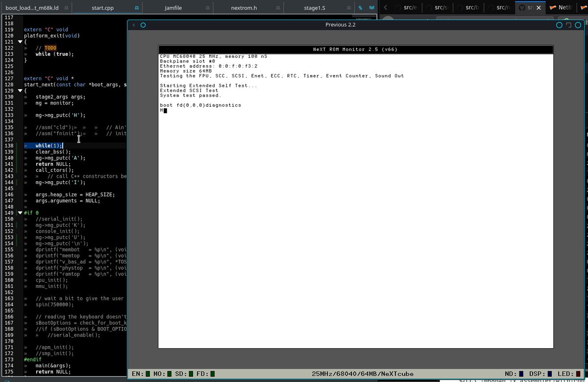Collapse the #if 0 block at line 149

[20, 213]
